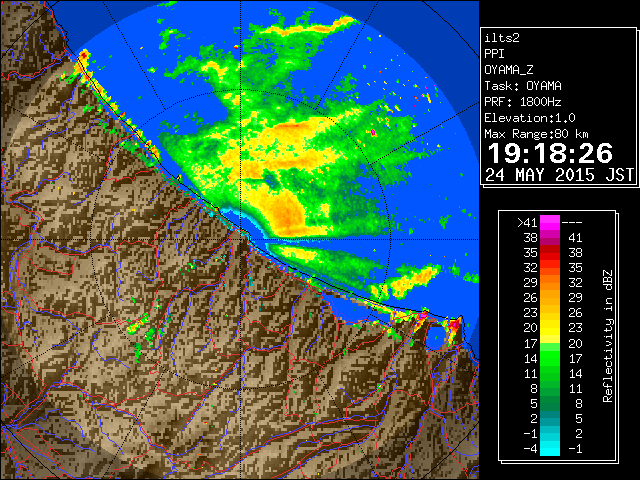Click the '41' legend label right of scale
The image size is (640, 480).
(x=575, y=238)
